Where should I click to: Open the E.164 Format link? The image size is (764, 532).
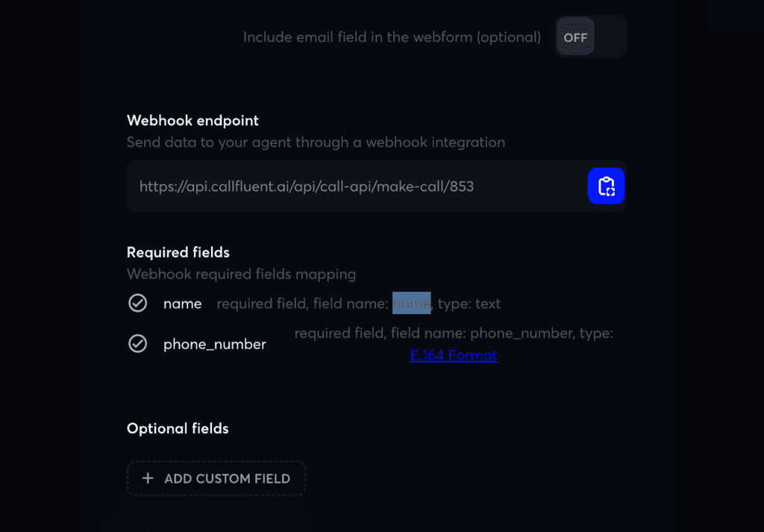pos(454,355)
